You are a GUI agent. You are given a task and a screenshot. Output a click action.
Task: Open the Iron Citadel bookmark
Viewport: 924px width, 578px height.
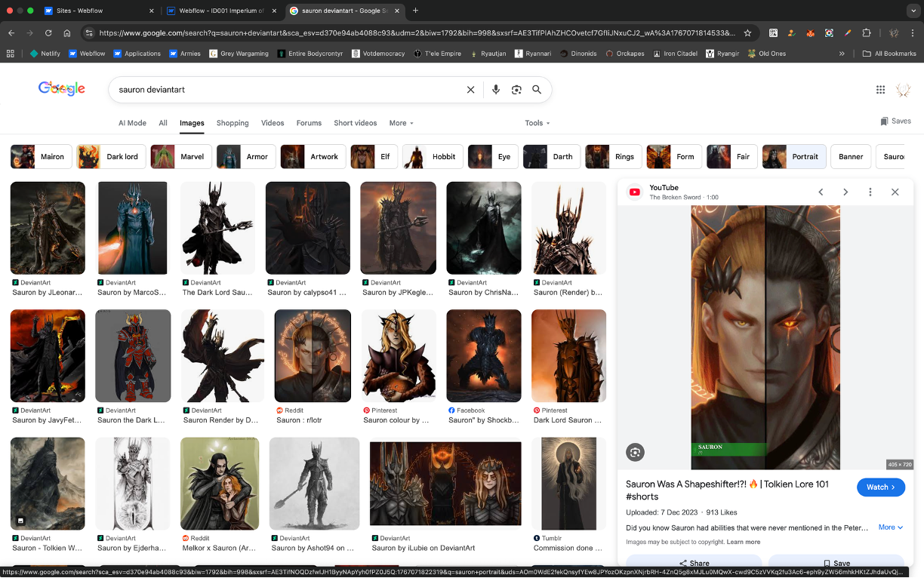click(675, 54)
